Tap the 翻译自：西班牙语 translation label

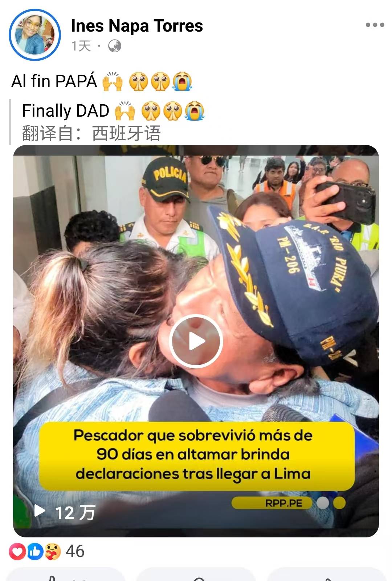(x=91, y=133)
